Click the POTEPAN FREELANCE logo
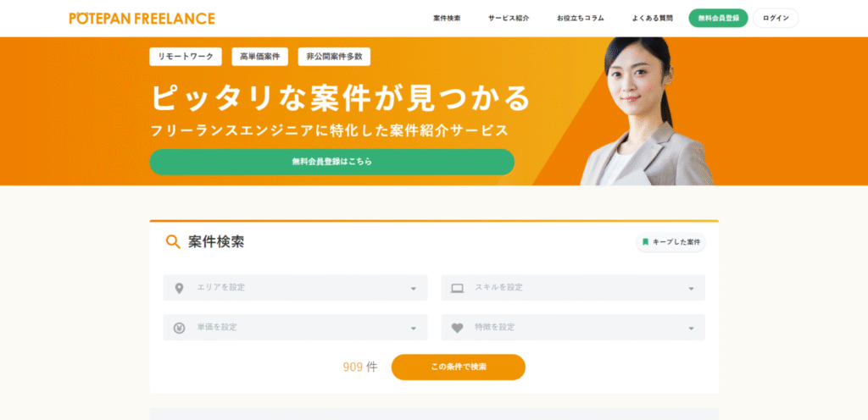This screenshot has width=868, height=420. (x=142, y=19)
